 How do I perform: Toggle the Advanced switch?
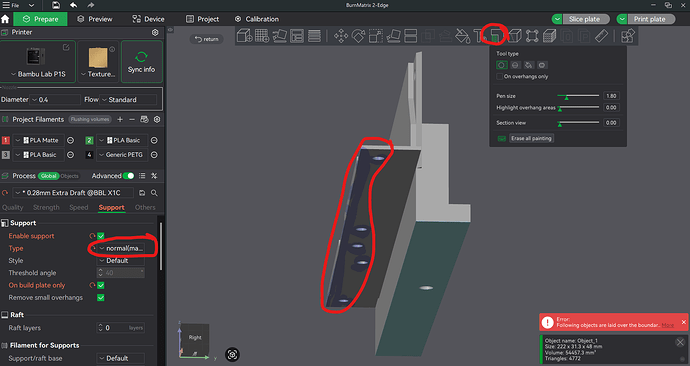pyautogui.click(x=128, y=176)
